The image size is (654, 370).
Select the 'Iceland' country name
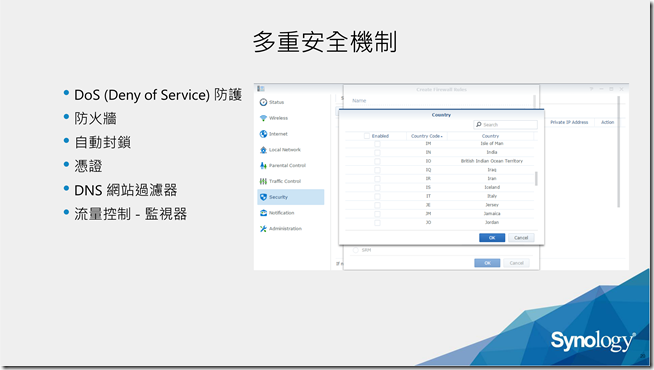492,187
